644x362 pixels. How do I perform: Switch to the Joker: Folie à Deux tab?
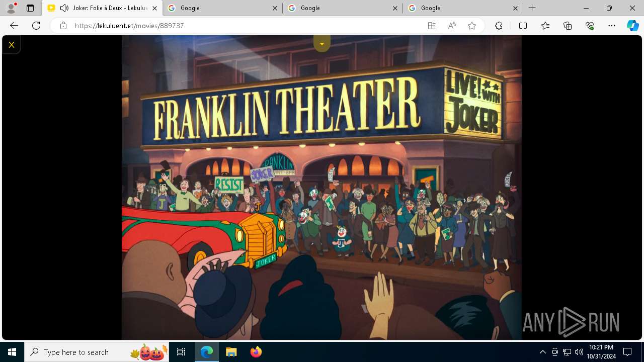(102, 8)
